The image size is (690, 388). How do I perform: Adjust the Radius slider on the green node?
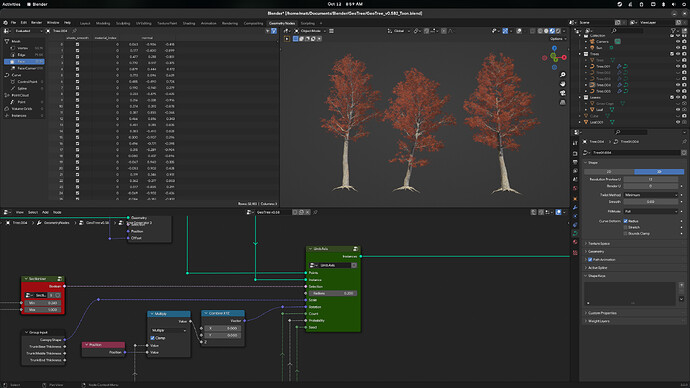click(x=333, y=293)
